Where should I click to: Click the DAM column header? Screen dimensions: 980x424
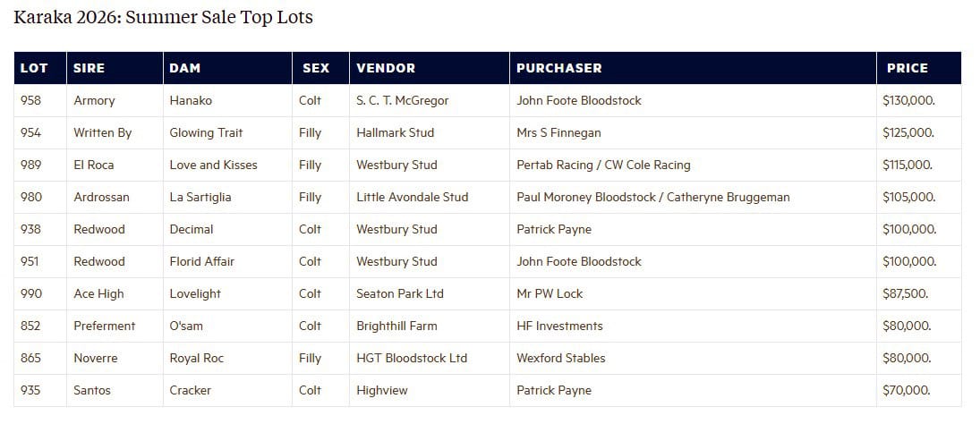click(185, 68)
